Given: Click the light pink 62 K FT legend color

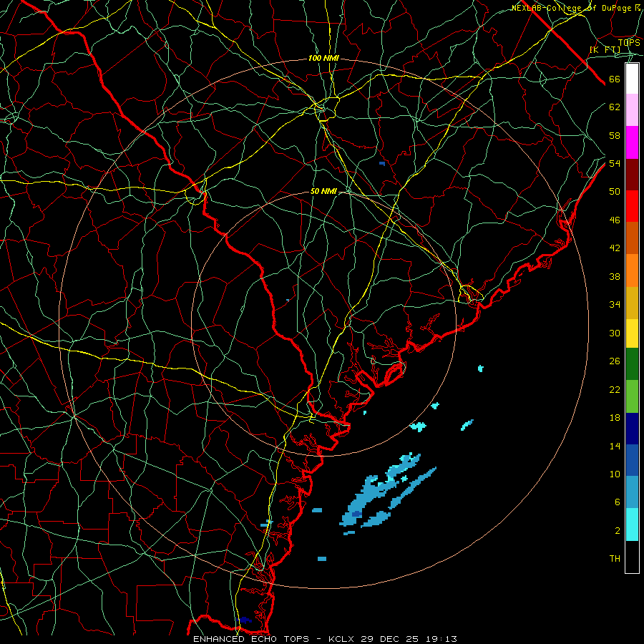Looking at the screenshot, I should (632, 109).
